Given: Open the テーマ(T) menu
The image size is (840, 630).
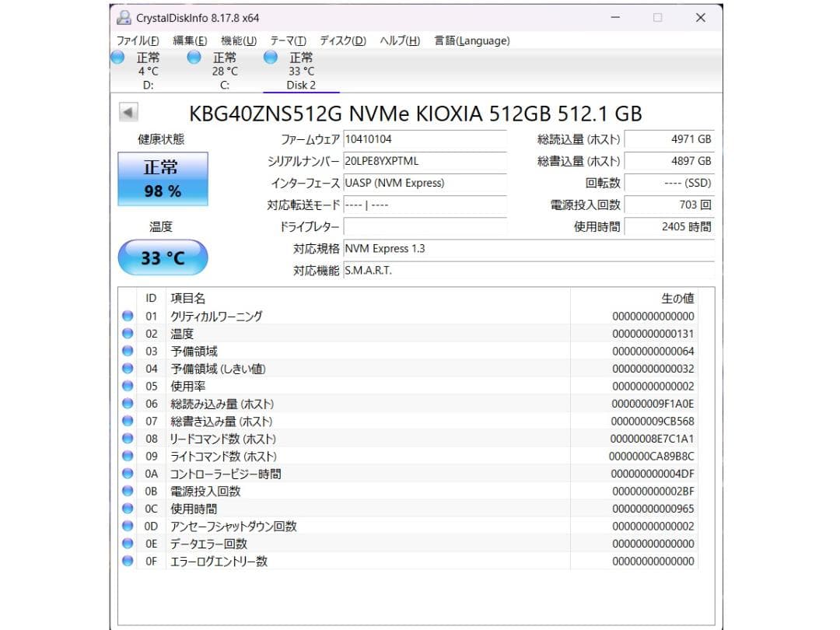Looking at the screenshot, I should [289, 40].
